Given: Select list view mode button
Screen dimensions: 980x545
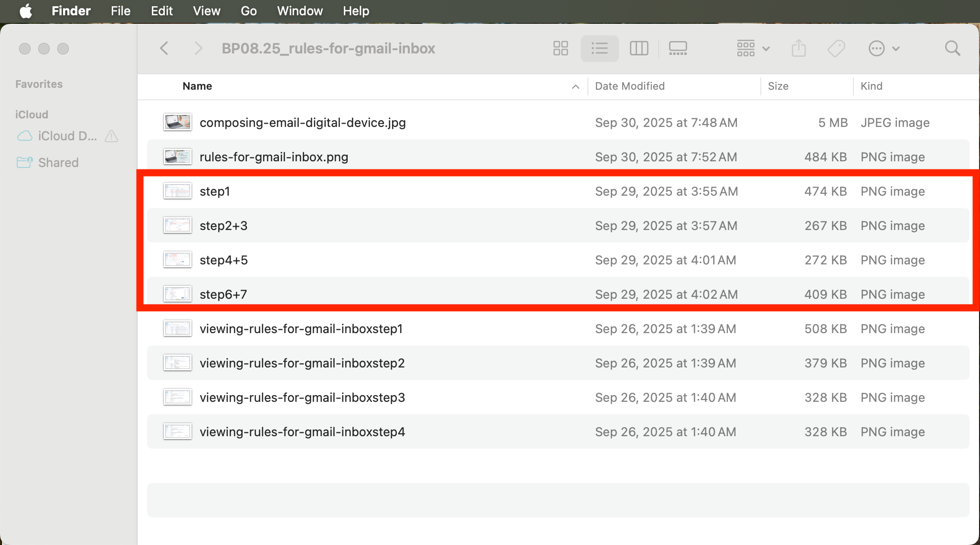Looking at the screenshot, I should [x=599, y=48].
